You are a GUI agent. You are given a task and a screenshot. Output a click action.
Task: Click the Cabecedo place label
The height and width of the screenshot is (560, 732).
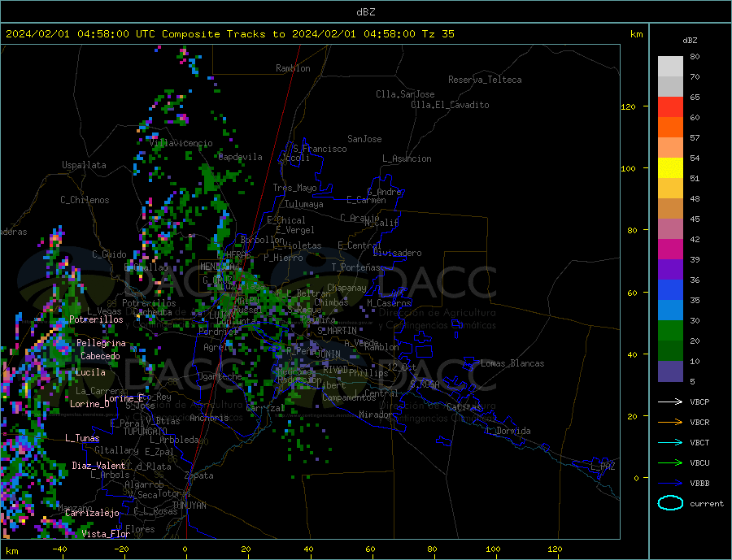click(x=100, y=356)
